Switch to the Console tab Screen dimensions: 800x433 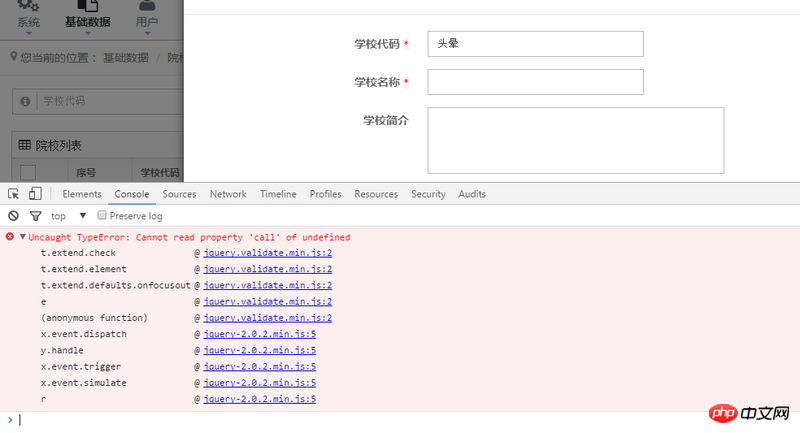pyautogui.click(x=132, y=194)
